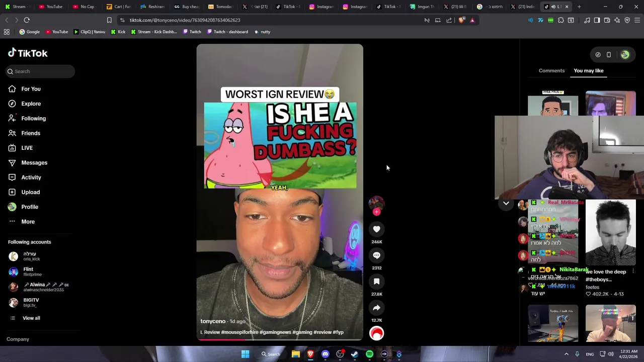Open the Twitch - dashboard bookmark

pyautogui.click(x=227, y=32)
